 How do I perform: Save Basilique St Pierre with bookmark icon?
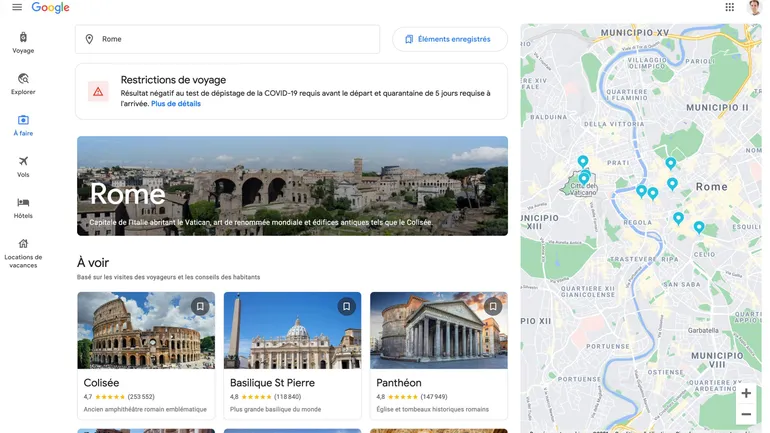pyautogui.click(x=346, y=306)
